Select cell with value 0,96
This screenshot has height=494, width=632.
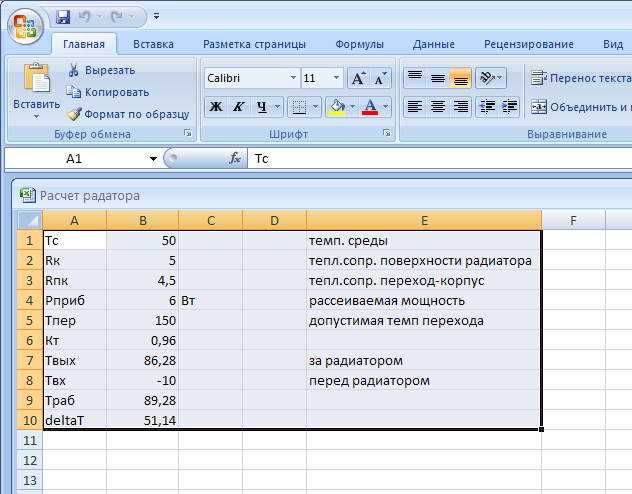(x=143, y=340)
